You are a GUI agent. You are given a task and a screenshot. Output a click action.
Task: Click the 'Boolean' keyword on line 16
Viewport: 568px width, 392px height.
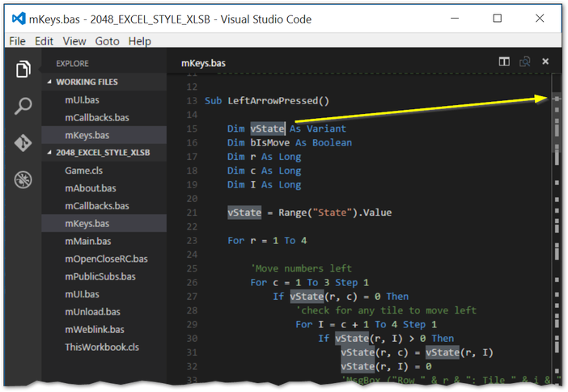pos(333,142)
